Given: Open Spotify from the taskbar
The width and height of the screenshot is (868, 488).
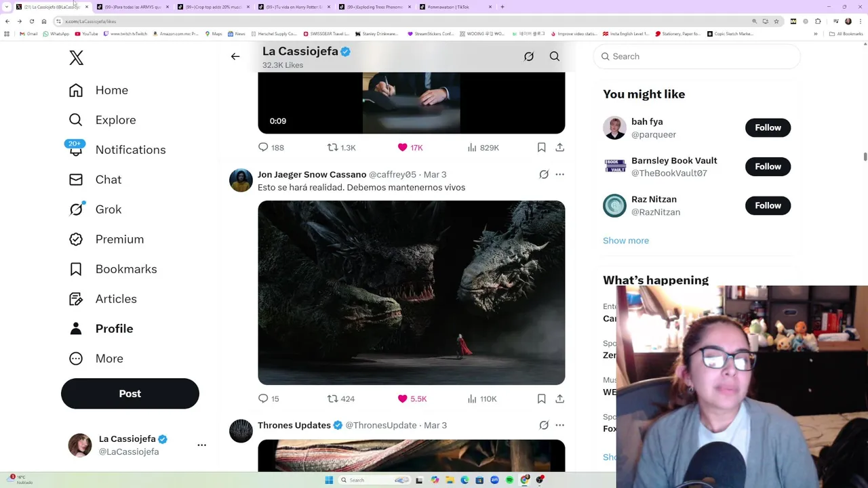Looking at the screenshot, I should pyautogui.click(x=509, y=480).
